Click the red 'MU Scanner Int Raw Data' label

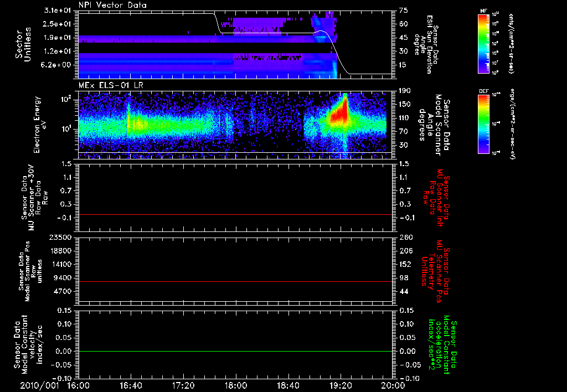coord(436,198)
